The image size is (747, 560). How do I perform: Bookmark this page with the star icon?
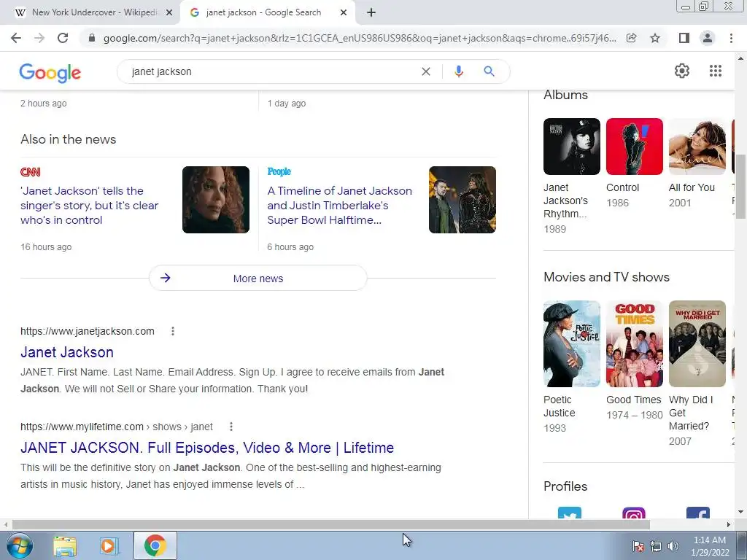point(655,38)
